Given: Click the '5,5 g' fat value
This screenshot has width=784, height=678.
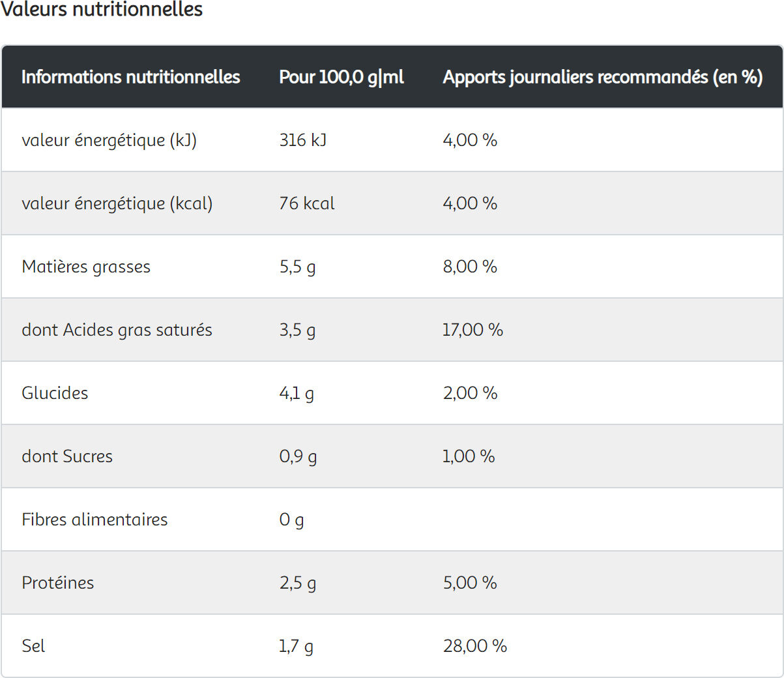Looking at the screenshot, I should [x=297, y=267].
